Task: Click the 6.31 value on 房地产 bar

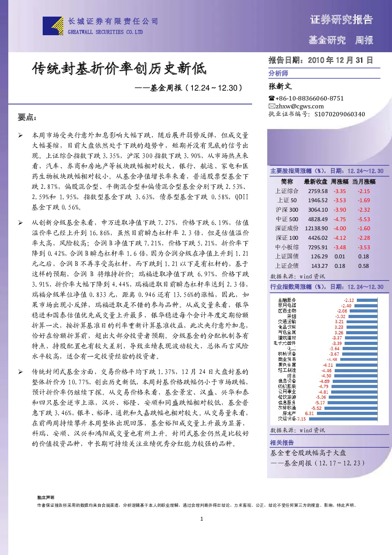Action: coord(309,413)
